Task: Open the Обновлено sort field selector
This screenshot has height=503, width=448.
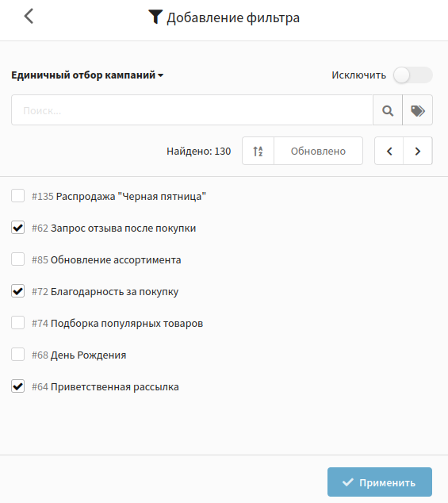Action: (318, 151)
